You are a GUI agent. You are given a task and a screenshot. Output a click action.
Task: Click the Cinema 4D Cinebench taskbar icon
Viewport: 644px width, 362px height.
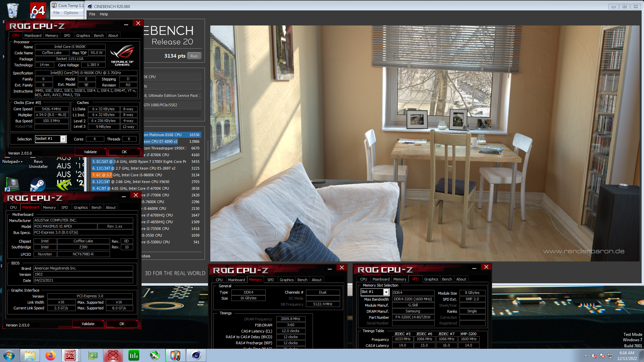pos(196,355)
